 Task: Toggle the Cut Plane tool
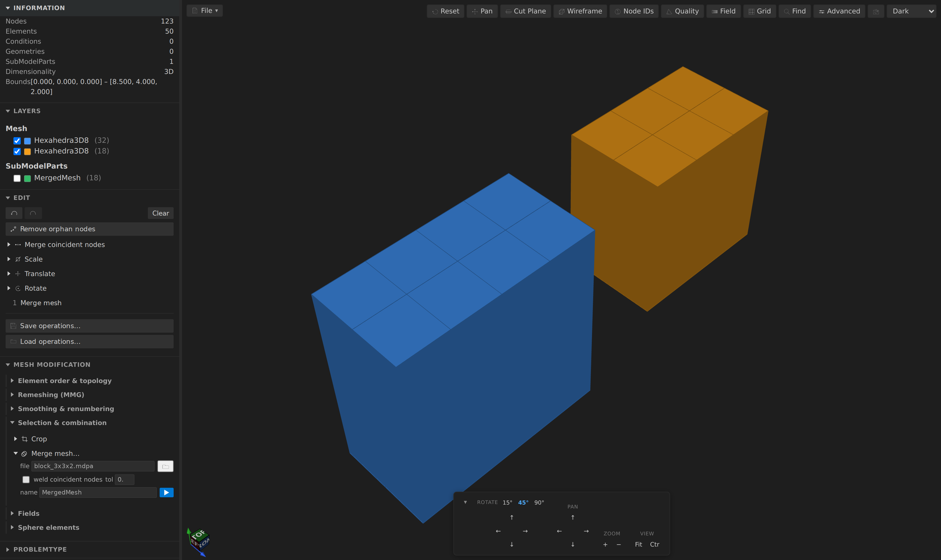coord(525,11)
